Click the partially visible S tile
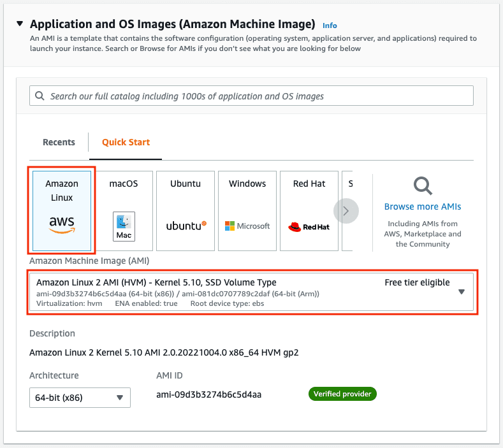 pyautogui.click(x=347, y=211)
